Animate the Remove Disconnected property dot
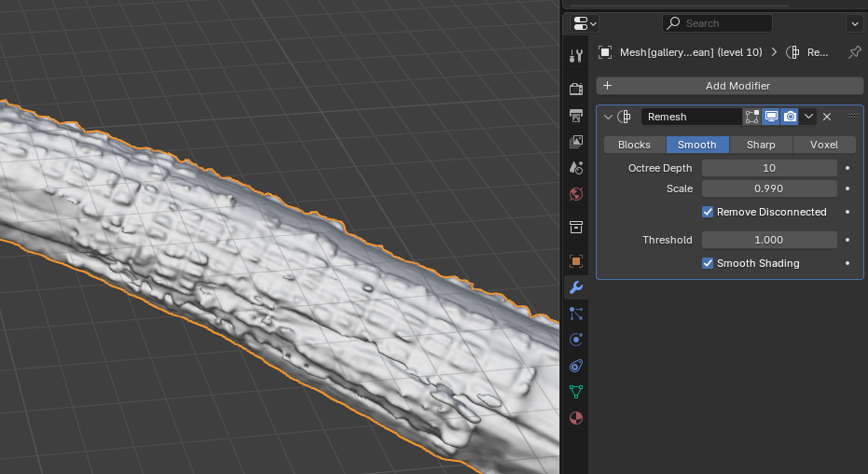 coord(847,212)
